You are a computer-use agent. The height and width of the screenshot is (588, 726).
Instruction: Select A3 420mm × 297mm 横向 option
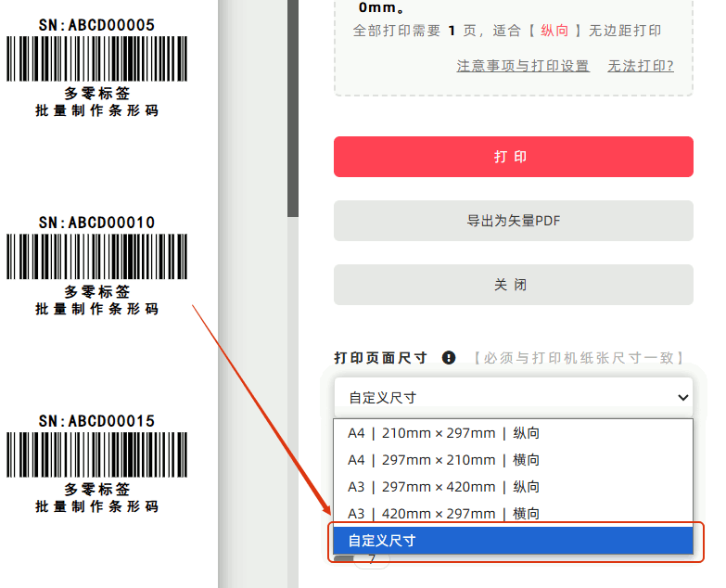click(x=513, y=513)
